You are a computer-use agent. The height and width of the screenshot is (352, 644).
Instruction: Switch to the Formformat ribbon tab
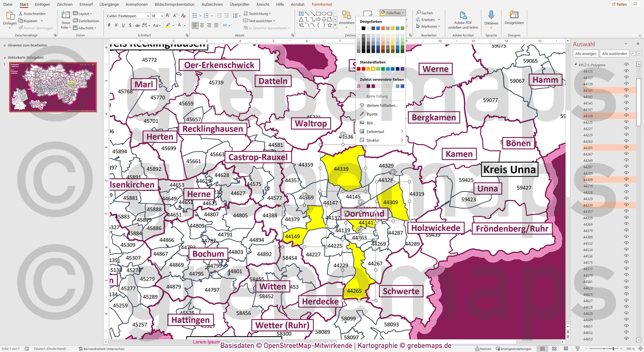322,4
